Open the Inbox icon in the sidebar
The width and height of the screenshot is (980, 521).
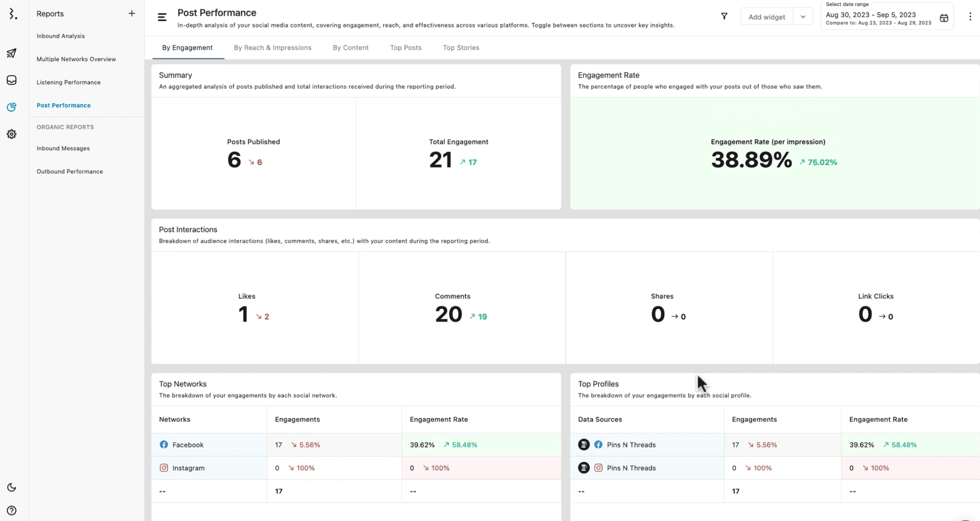click(12, 80)
